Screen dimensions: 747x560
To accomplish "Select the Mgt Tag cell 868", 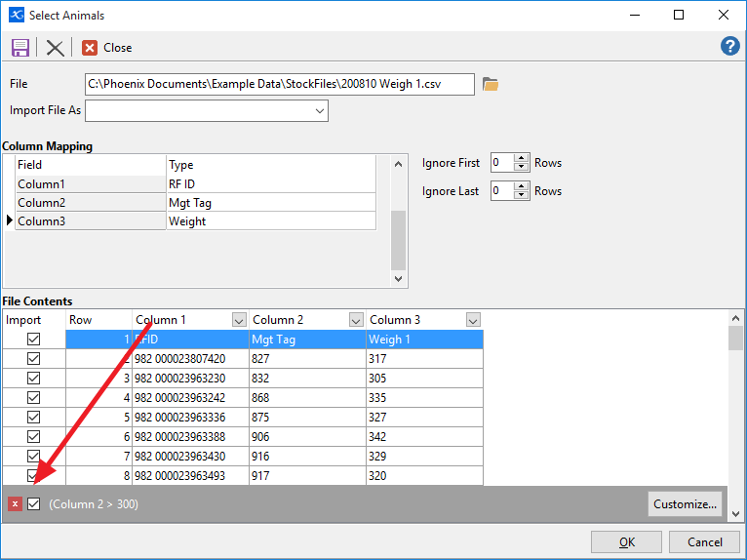I will [x=308, y=398].
